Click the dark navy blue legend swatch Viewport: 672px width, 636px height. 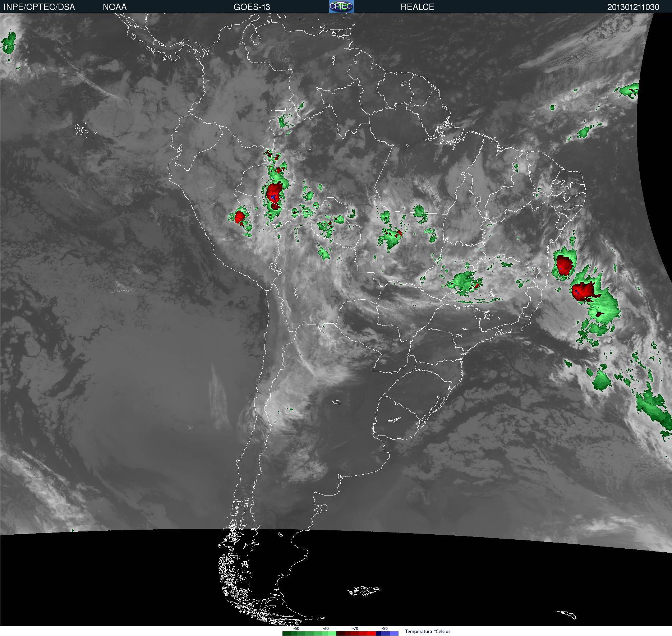(378, 633)
